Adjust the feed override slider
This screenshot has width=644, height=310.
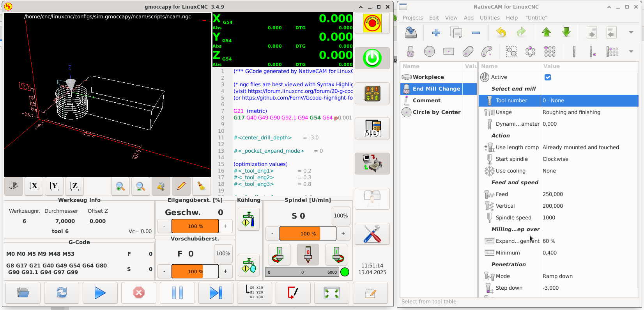point(195,271)
